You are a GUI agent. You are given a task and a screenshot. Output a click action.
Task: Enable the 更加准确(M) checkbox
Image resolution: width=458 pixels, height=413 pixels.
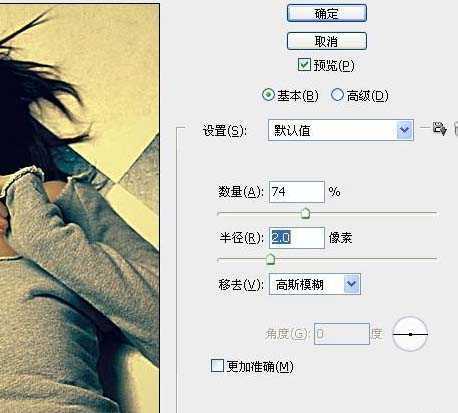pos(217,366)
